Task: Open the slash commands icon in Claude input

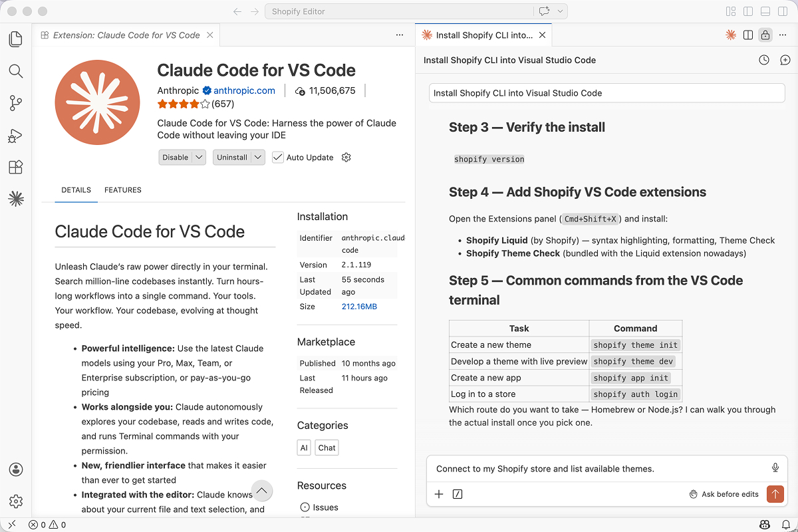Action: 458,494
